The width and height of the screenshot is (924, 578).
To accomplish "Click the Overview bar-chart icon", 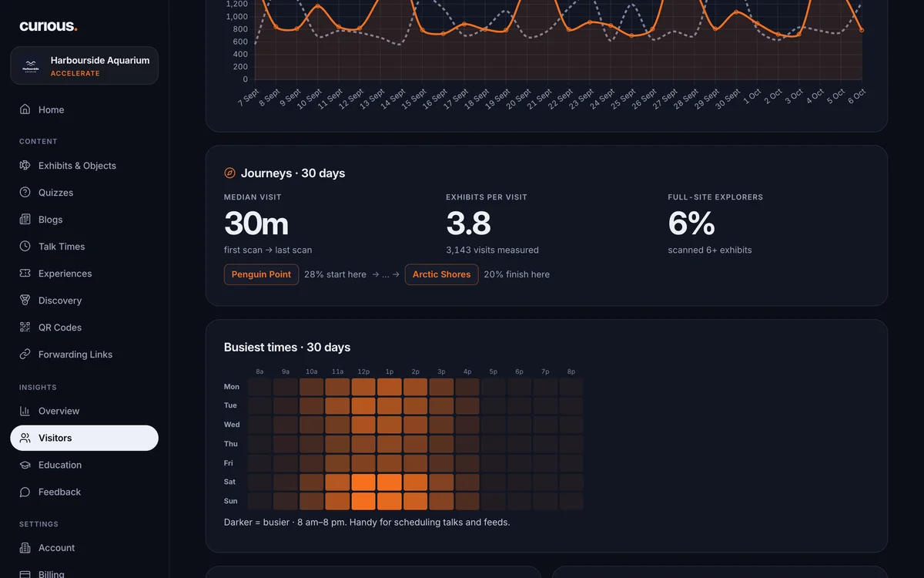I will [25, 411].
